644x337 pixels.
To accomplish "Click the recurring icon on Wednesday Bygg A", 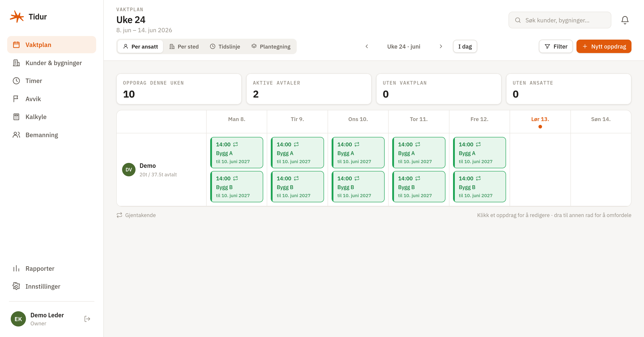I will tap(357, 144).
